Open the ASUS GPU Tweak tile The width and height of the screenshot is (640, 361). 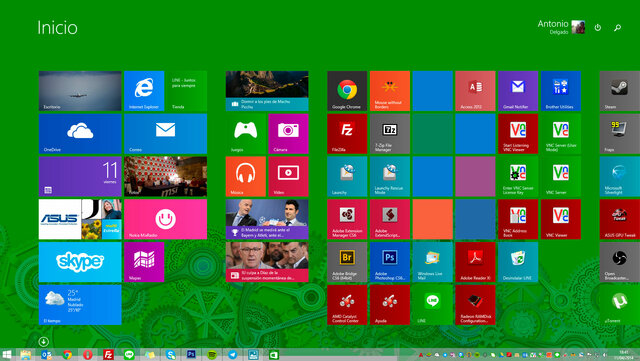pyautogui.click(x=620, y=219)
